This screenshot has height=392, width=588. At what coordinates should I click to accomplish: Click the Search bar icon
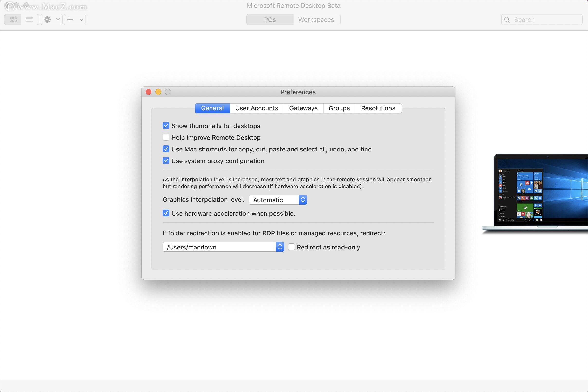[507, 19]
